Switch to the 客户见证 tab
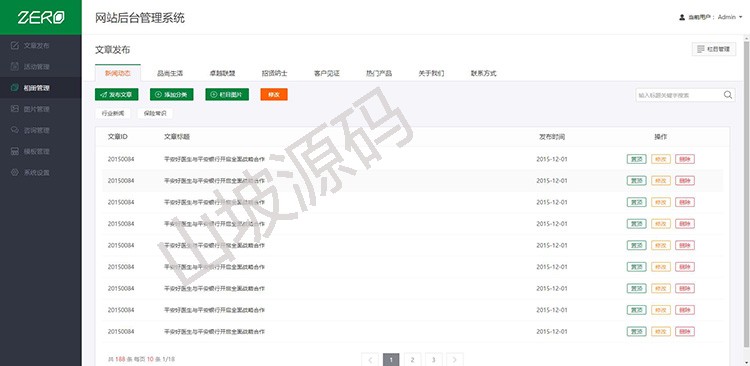This screenshot has height=366, width=750. [327, 74]
